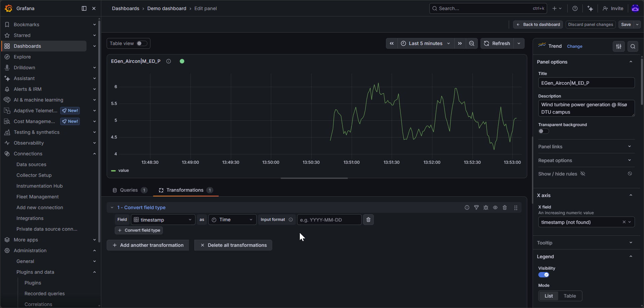The image size is (644, 308).
Task: Shift time range forward with double-right arrows
Action: pos(460,43)
